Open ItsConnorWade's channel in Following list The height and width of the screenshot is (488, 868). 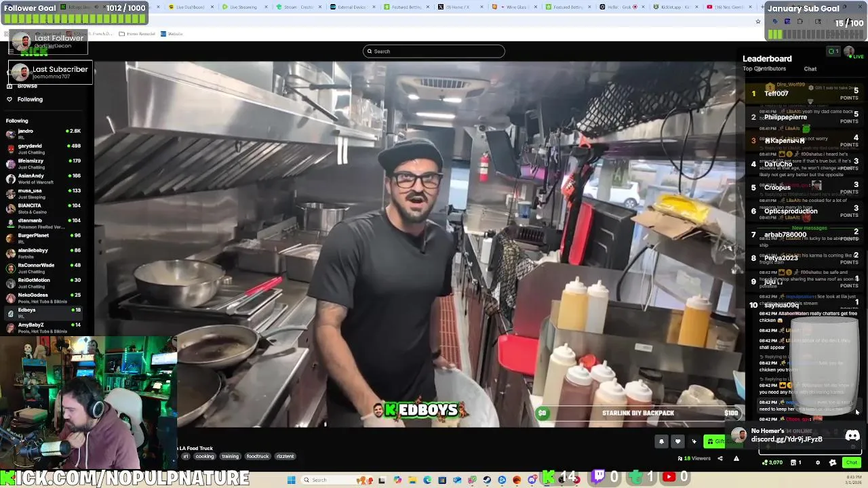coord(43,268)
